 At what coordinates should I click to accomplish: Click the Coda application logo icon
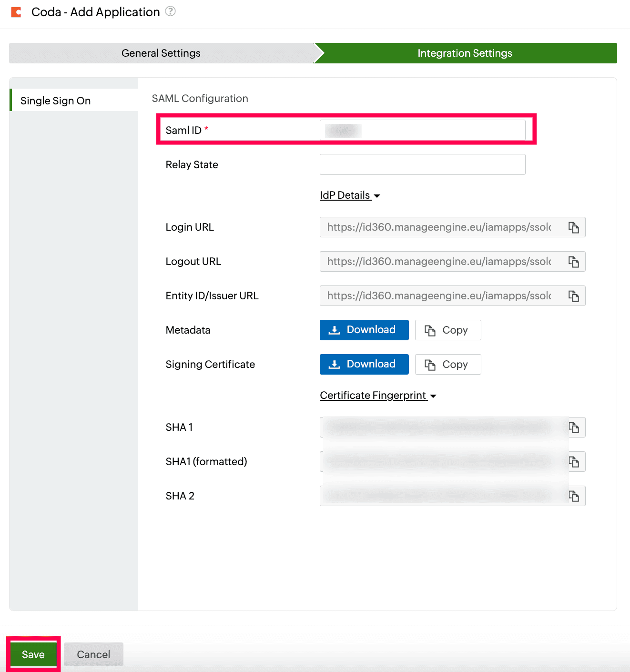click(16, 12)
